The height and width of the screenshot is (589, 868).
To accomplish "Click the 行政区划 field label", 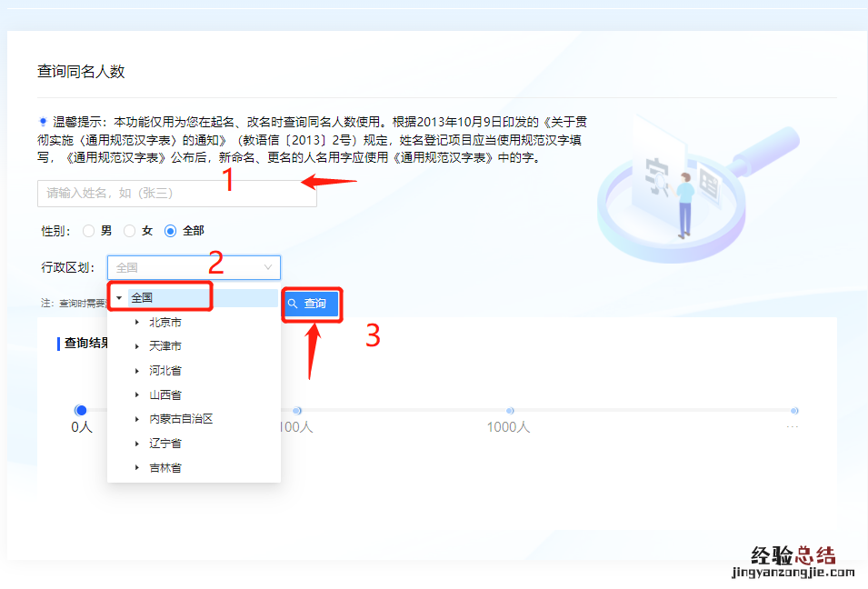I will coord(67,267).
